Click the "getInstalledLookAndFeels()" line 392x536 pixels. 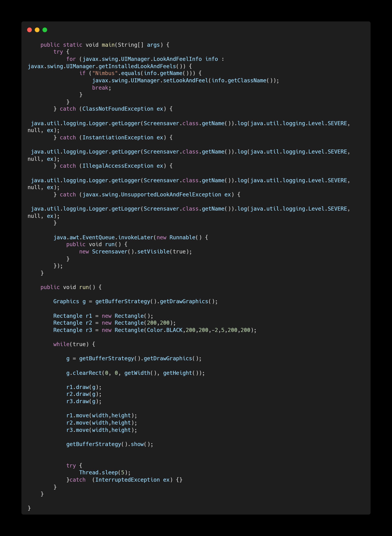(x=110, y=66)
